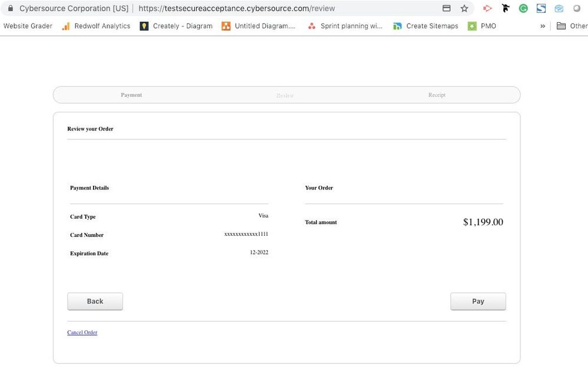Open the black running figure extension
This screenshot has height=381, width=588.
tap(506, 8)
